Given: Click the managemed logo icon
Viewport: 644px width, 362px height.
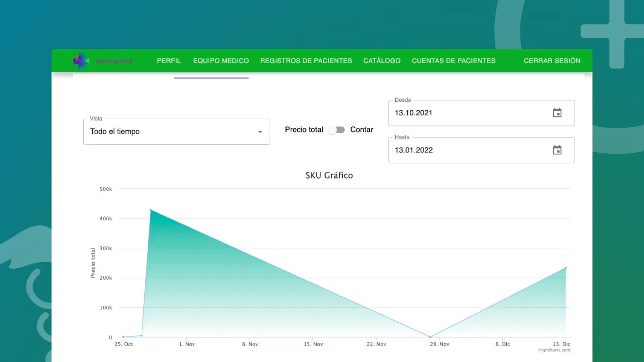Looking at the screenshot, I should pyautogui.click(x=80, y=61).
